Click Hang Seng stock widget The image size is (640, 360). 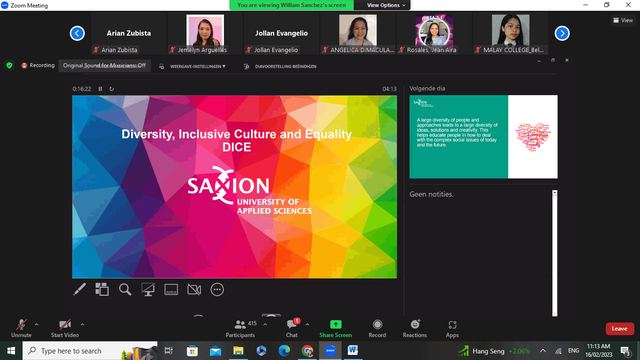pyautogui.click(x=494, y=351)
